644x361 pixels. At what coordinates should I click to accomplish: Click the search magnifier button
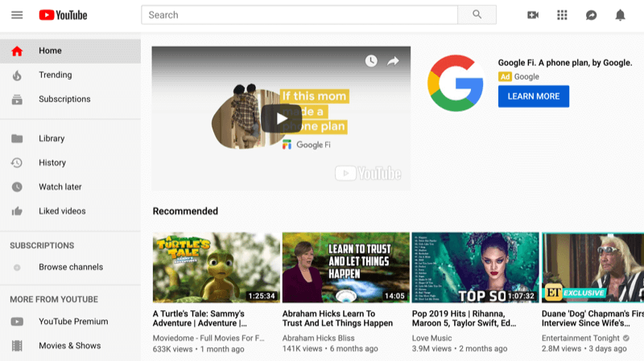tap(477, 14)
